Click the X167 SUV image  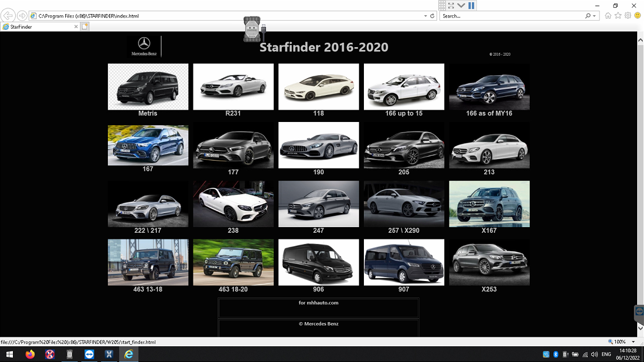point(489,203)
